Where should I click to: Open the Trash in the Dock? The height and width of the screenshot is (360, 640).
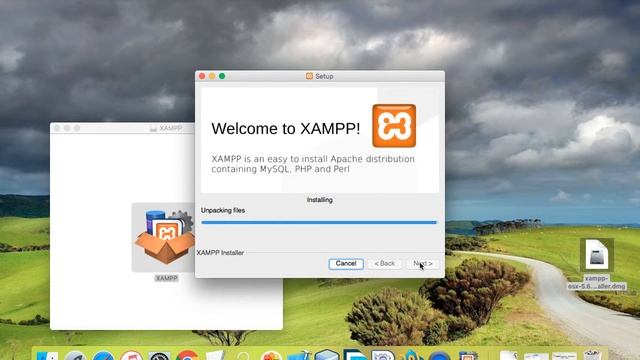click(592, 355)
